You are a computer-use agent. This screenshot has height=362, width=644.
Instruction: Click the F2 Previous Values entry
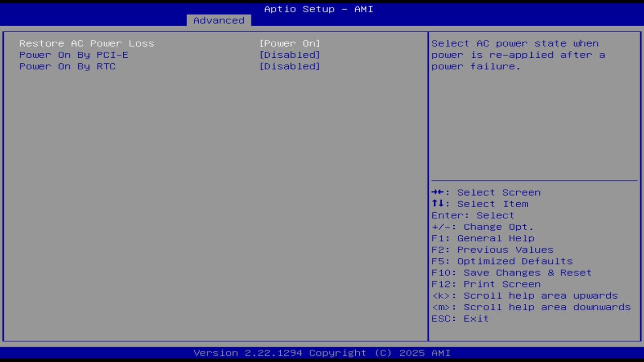tap(492, 249)
